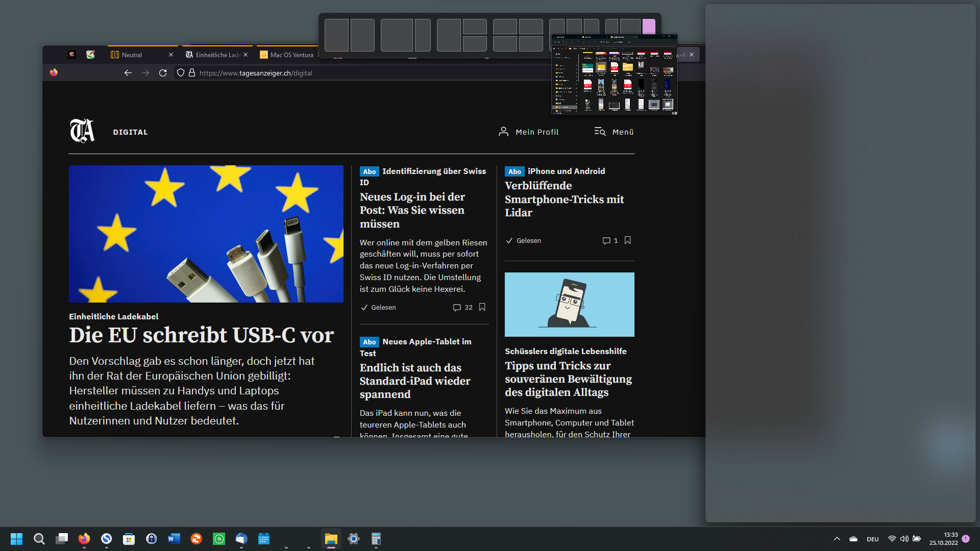Open Settings gear in taskbar

click(x=354, y=539)
